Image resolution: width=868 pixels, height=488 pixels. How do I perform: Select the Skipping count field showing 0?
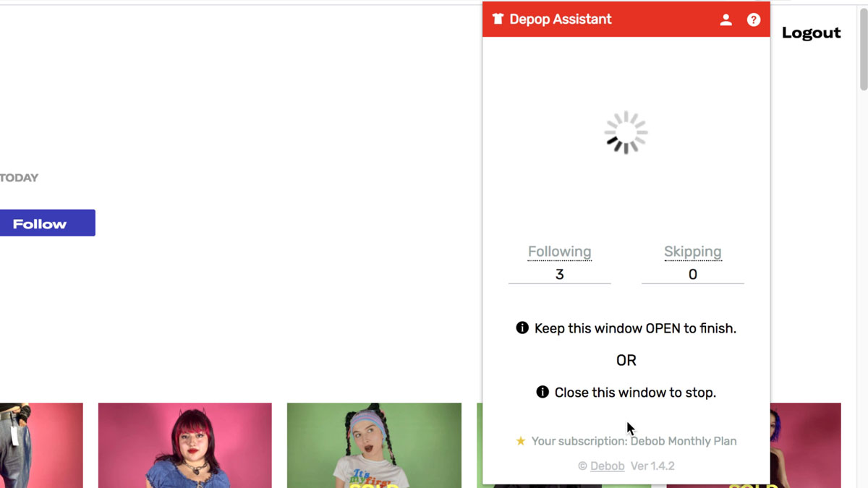(x=692, y=275)
